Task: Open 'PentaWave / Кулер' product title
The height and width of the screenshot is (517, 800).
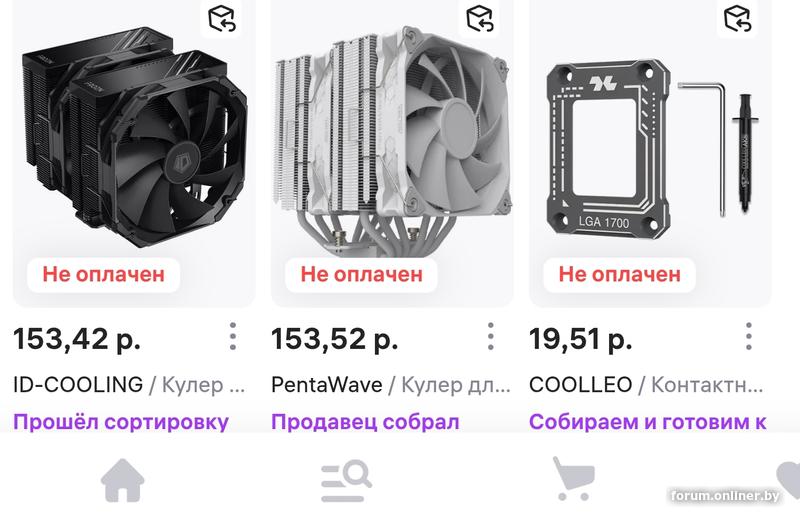Action: 390,385
